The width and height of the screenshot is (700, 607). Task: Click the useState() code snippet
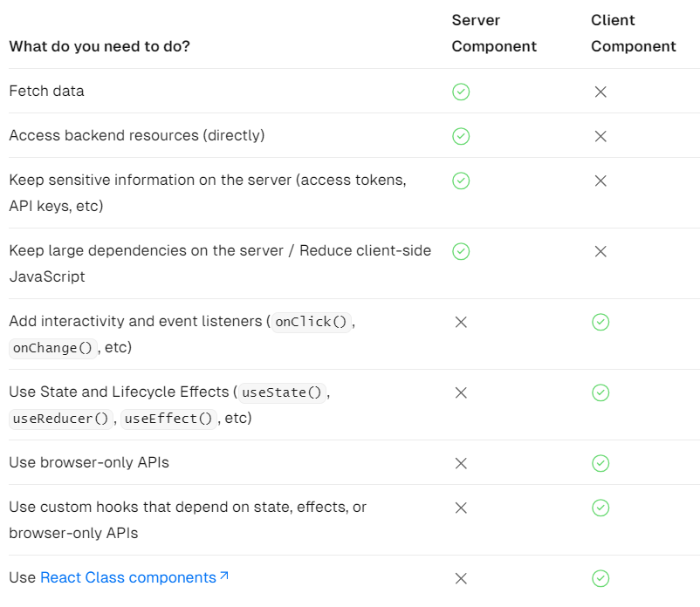click(x=284, y=392)
